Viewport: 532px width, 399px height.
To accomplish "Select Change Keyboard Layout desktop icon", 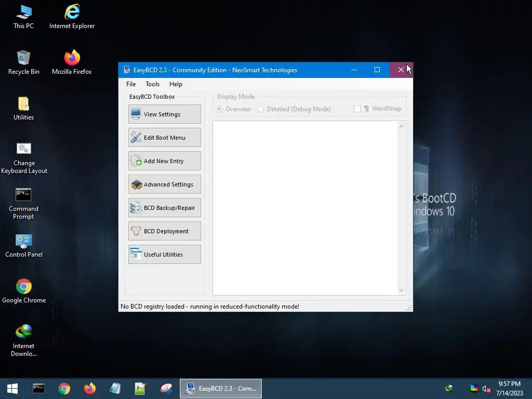I will coord(24,158).
